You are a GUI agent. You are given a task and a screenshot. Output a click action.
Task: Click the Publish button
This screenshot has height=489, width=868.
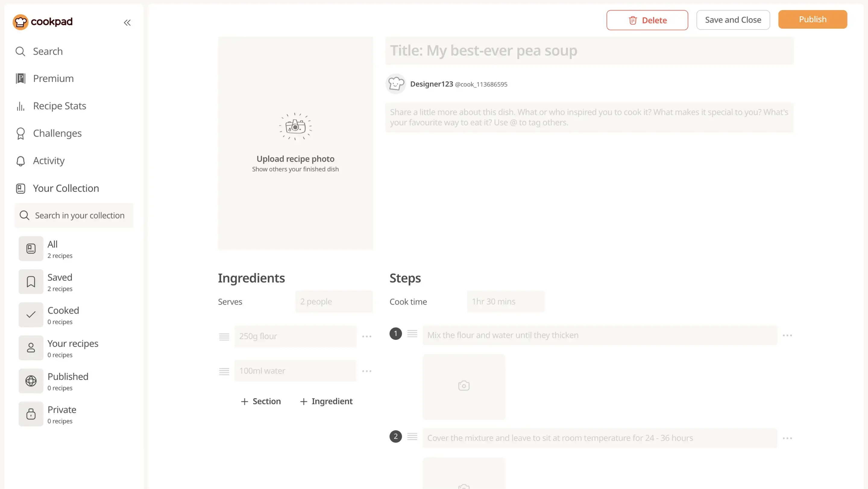pyautogui.click(x=813, y=20)
